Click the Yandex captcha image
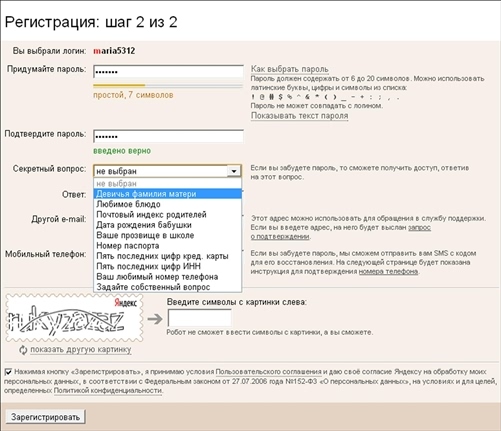Viewport: 501px width, 431px height. pyautogui.click(x=74, y=318)
